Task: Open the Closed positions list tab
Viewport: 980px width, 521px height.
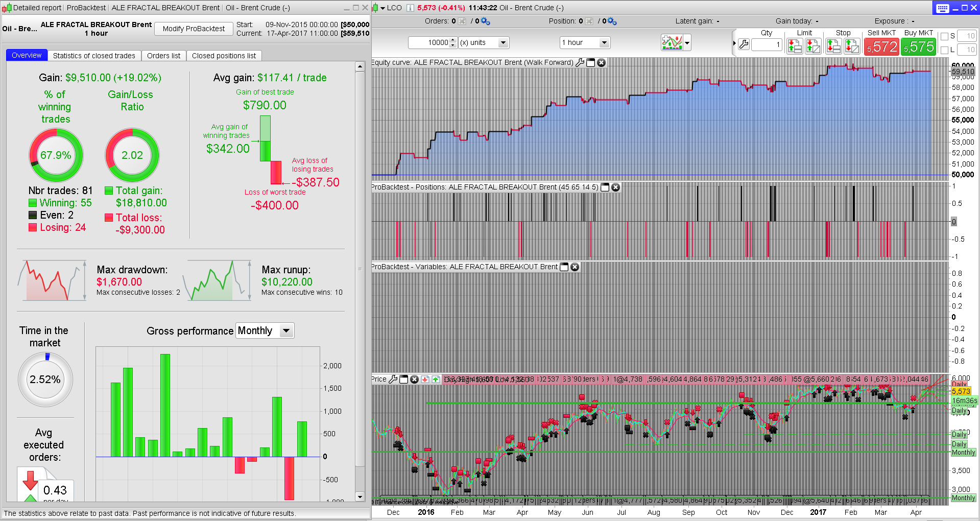Action: [224, 56]
